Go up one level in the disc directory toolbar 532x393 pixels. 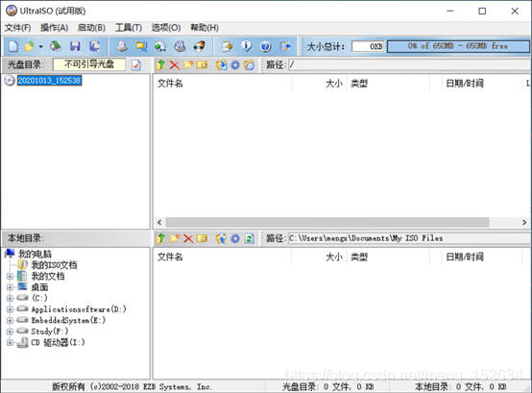point(160,64)
